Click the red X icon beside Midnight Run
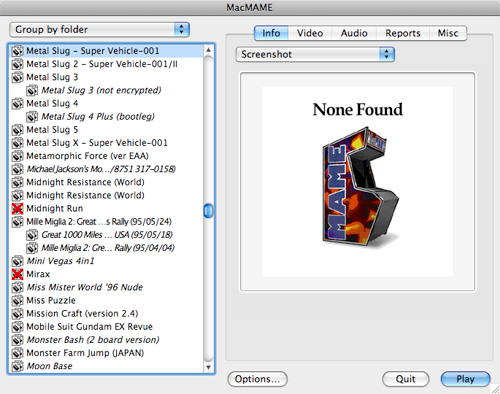Viewport: 500px width, 394px height. tap(17, 209)
